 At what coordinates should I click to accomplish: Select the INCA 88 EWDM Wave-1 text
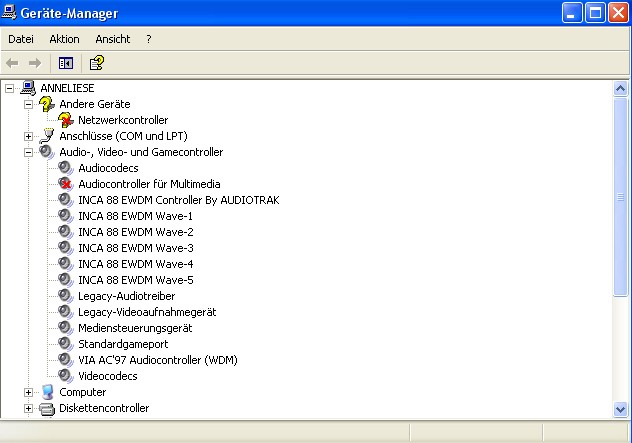pos(135,216)
